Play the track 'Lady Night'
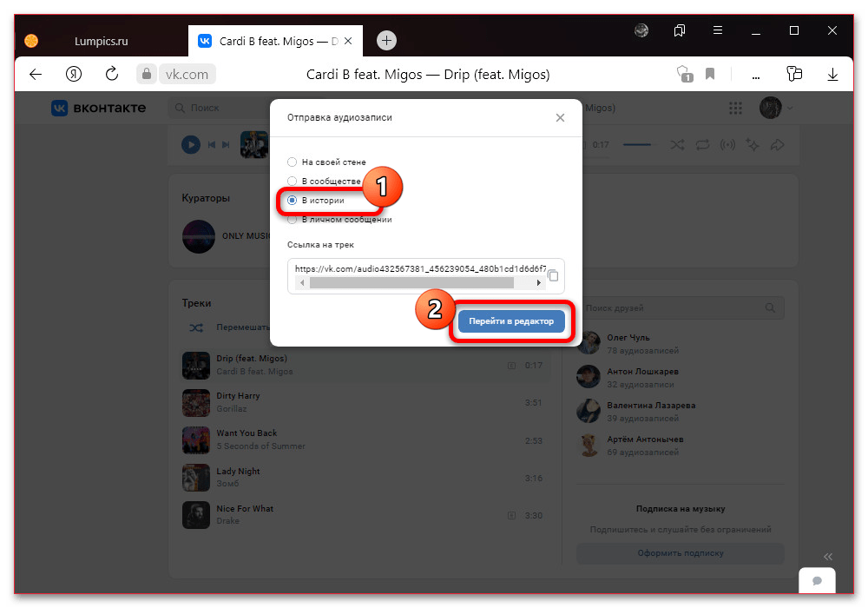868x608 pixels. tap(366, 478)
